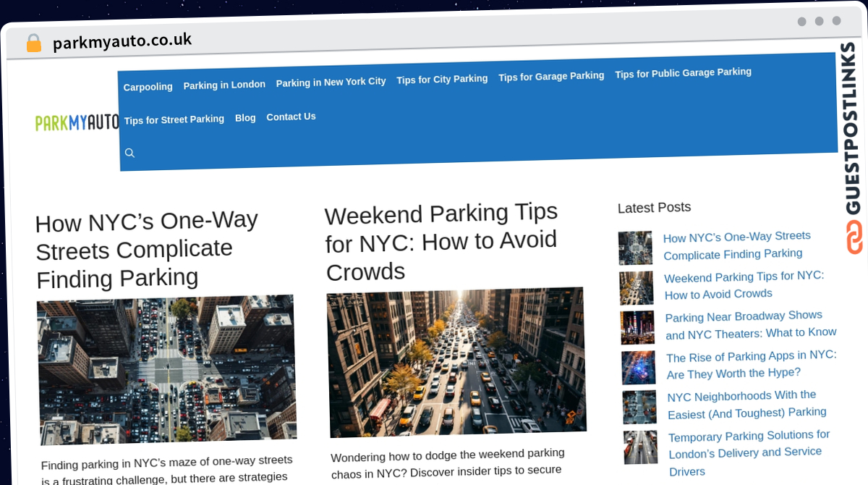
Task: Click the search magnifier icon in navigation
Action: coord(130,153)
